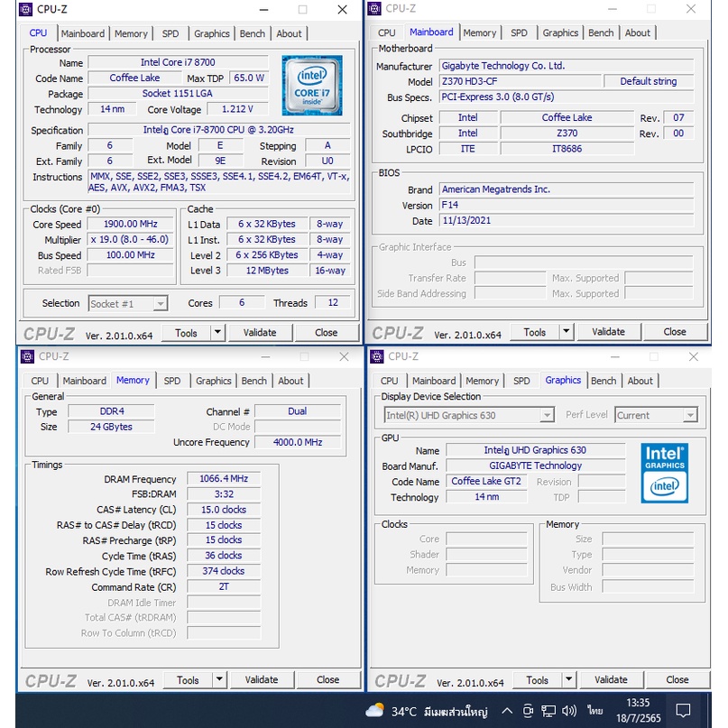The height and width of the screenshot is (728, 728).
Task: Click the network icon in system tray
Action: [549, 711]
